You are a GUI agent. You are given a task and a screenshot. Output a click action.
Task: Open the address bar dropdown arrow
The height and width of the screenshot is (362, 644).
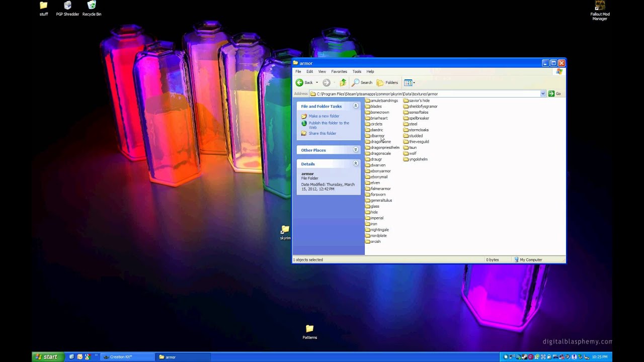[x=543, y=94]
